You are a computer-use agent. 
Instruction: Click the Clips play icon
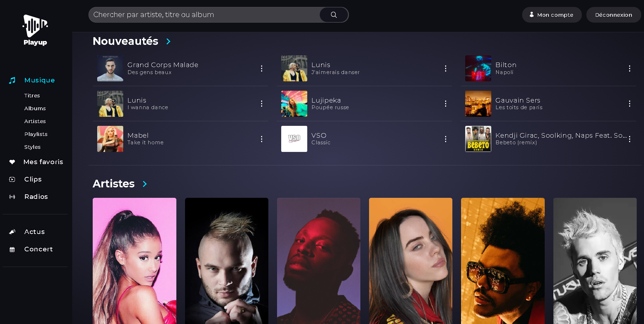[x=12, y=179]
